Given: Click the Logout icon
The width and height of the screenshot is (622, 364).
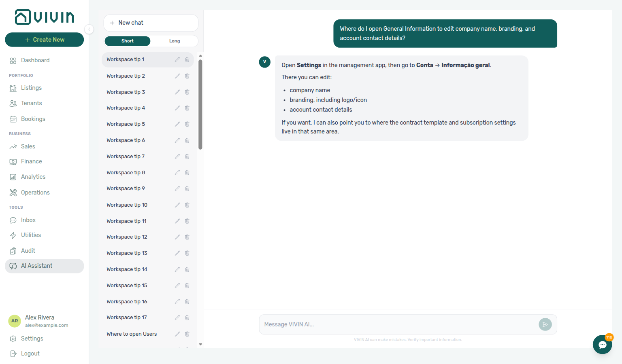Looking at the screenshot, I should pyautogui.click(x=13, y=354).
